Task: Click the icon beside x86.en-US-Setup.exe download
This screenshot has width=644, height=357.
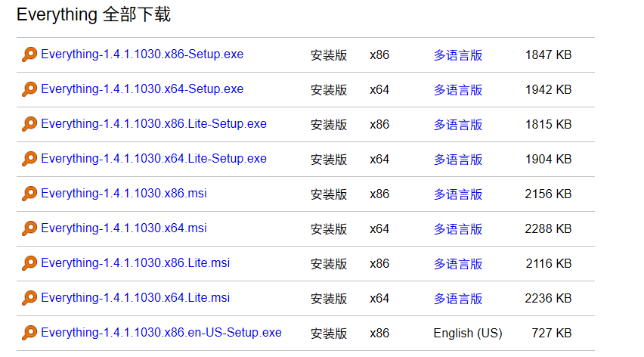Action: pos(29,333)
